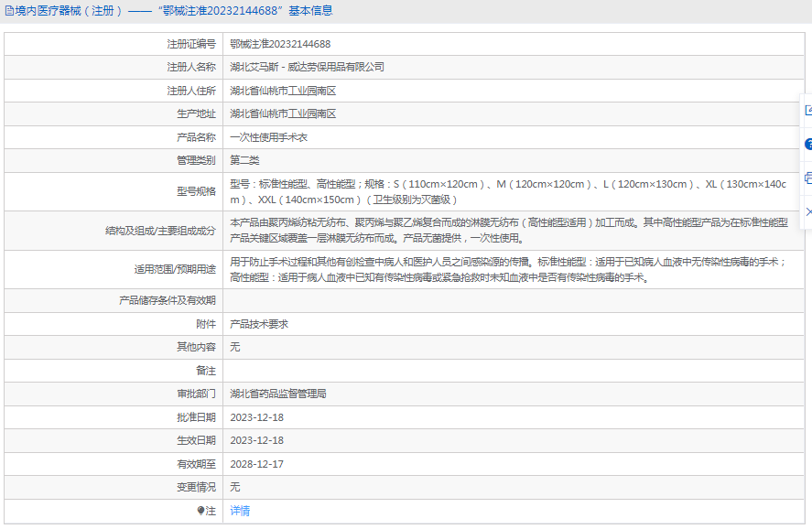
Task: Click the 备注 label
Action: [206, 371]
